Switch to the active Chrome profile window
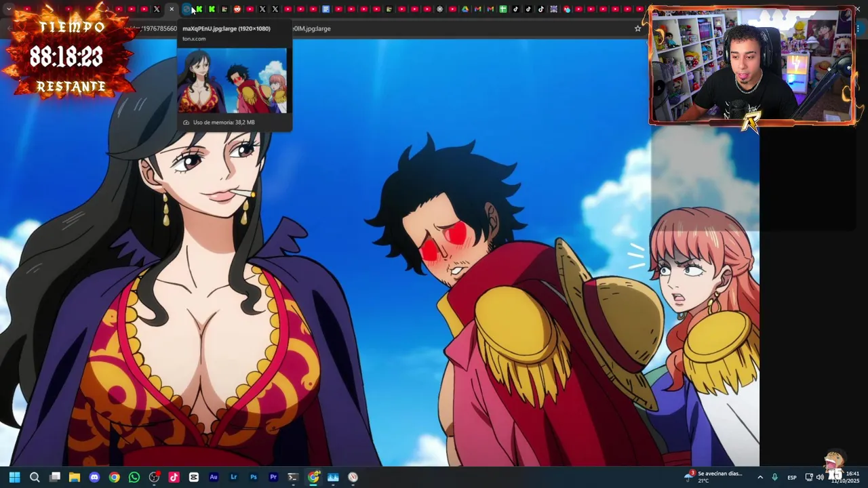 point(313,477)
